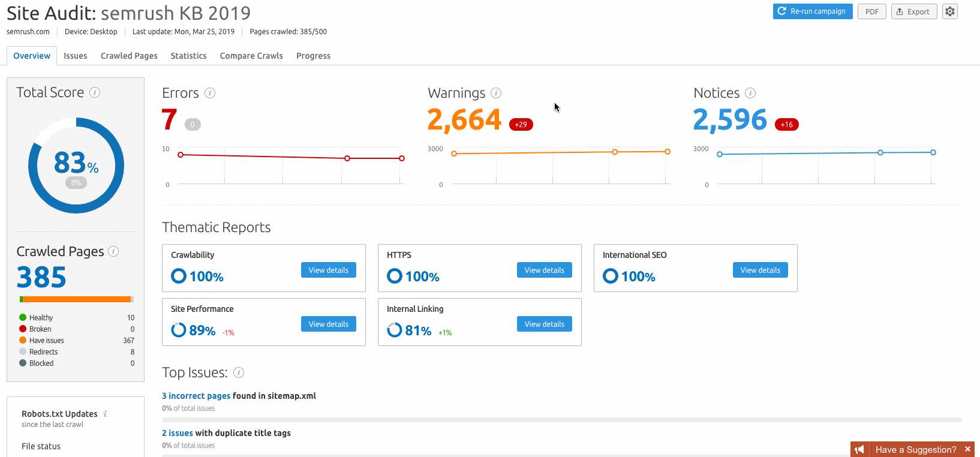This screenshot has width=980, height=457.
Task: View details of Internal Linking report
Action: [x=545, y=324]
